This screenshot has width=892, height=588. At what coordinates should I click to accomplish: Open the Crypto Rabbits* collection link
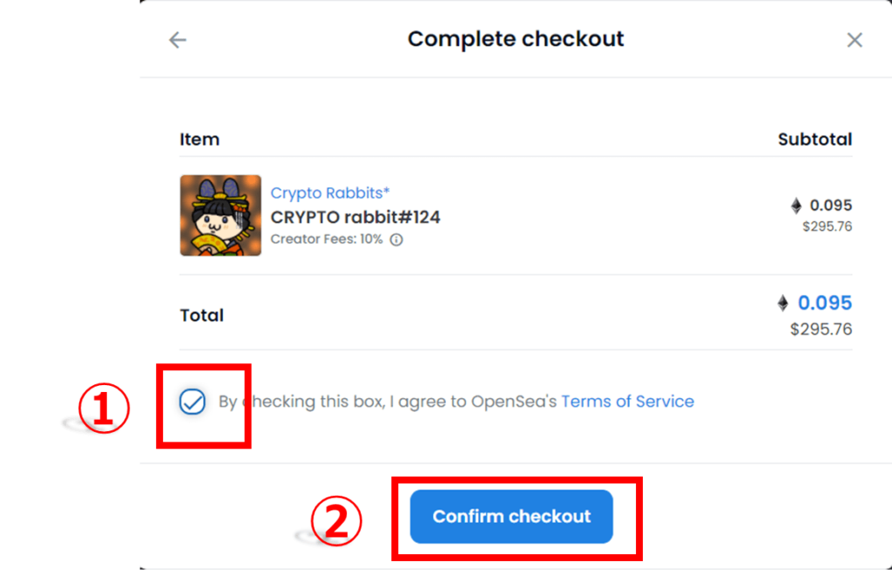click(x=330, y=193)
